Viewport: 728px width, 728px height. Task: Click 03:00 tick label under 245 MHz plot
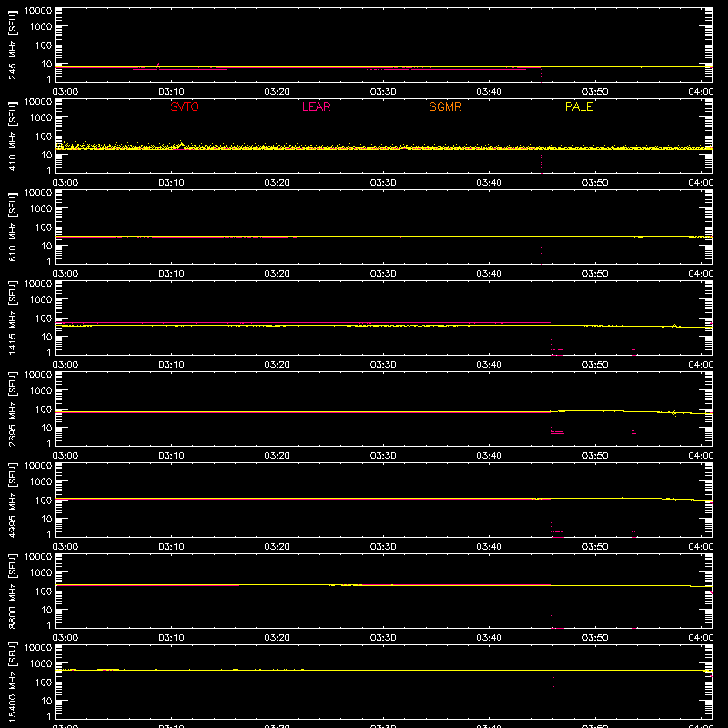coord(66,92)
